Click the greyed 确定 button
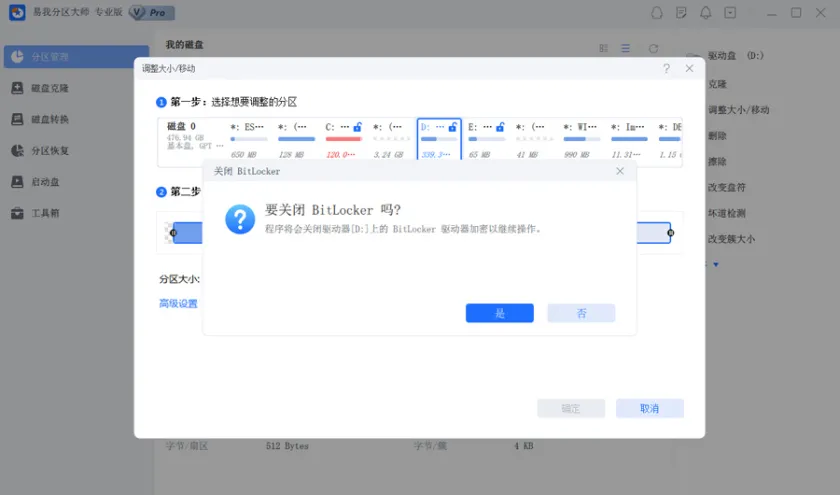Screen dimensions: 840x495 click(571, 408)
